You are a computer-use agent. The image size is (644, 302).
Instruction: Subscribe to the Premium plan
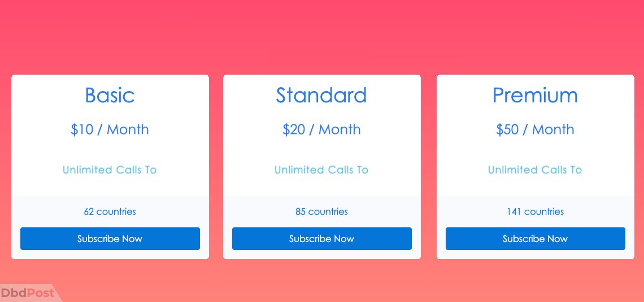535,239
